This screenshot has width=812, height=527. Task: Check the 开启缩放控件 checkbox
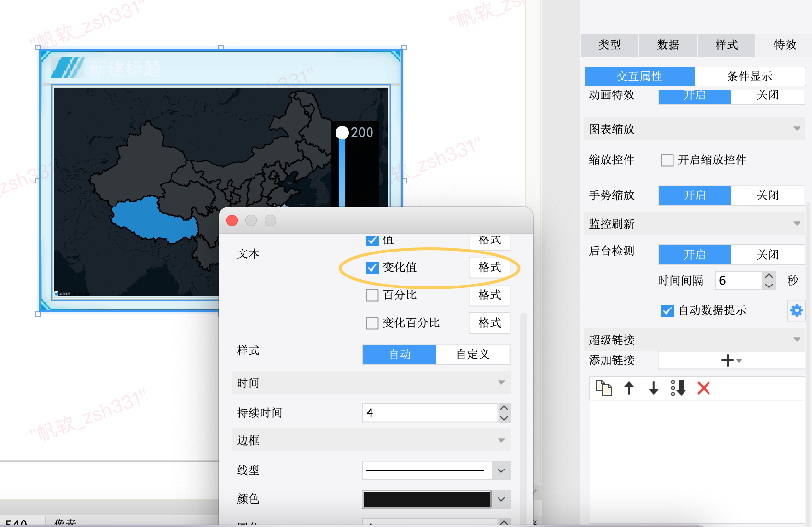click(x=667, y=160)
